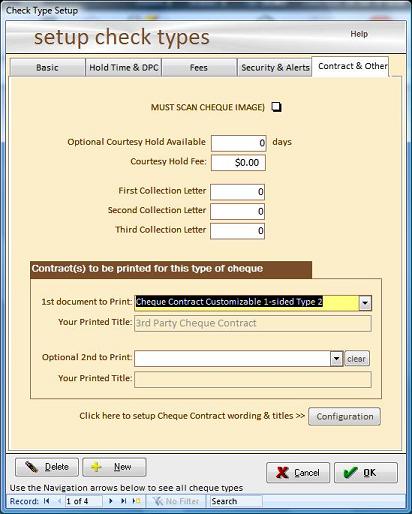
Task: Open the Hold Time & DPC tab
Action: (x=124, y=68)
